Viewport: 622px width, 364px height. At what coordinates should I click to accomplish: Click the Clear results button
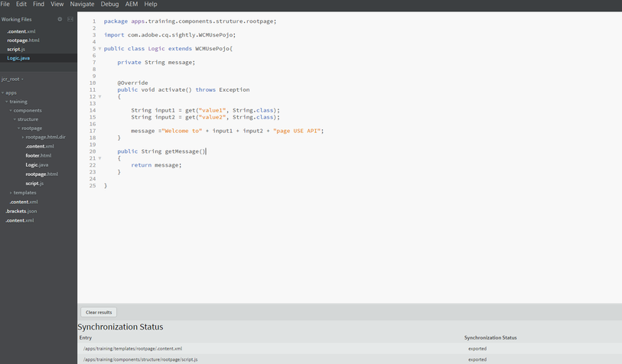point(99,312)
